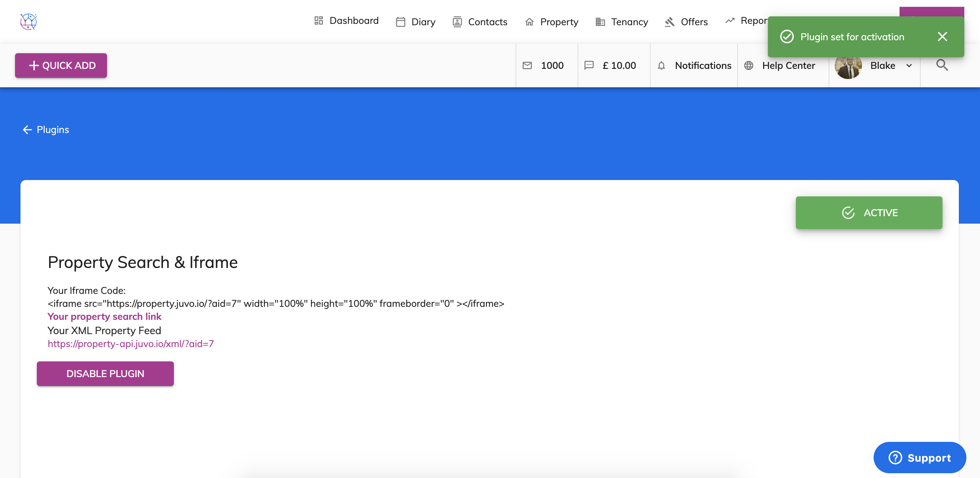Screen dimensions: 980x478
Task: Click Blake's profile avatar photo
Action: pos(848,68)
